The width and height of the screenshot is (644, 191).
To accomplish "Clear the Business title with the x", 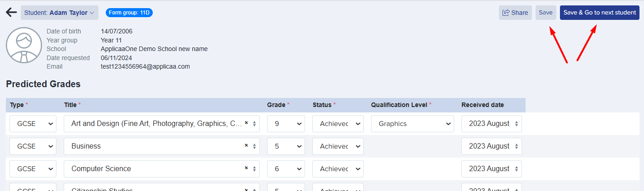I will [246, 145].
